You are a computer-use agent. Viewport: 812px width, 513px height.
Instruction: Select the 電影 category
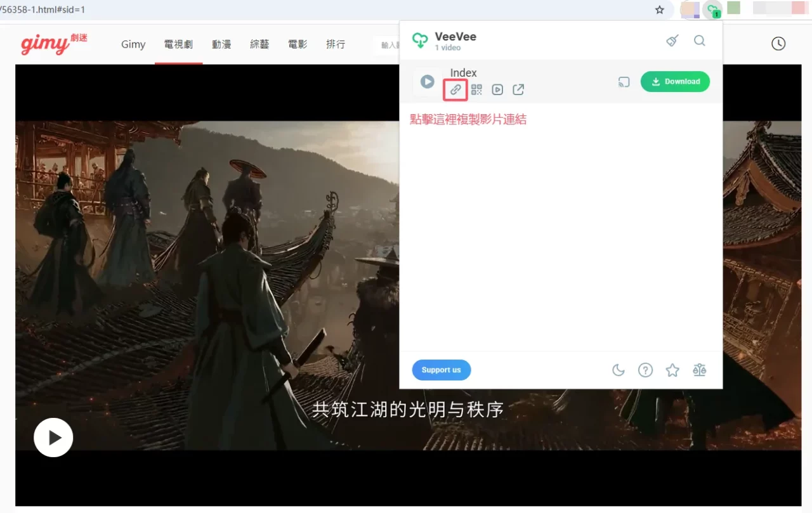click(297, 44)
